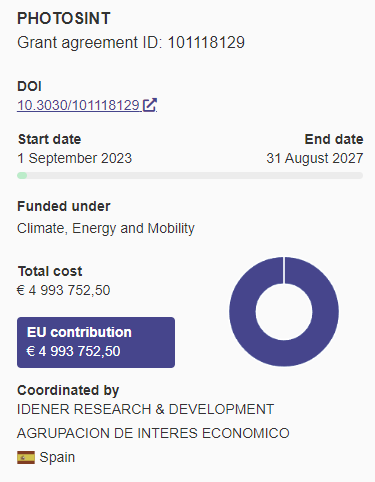The width and height of the screenshot is (375, 482).
Task: Click Climate, Energy and Mobility programme text
Action: coord(106,229)
